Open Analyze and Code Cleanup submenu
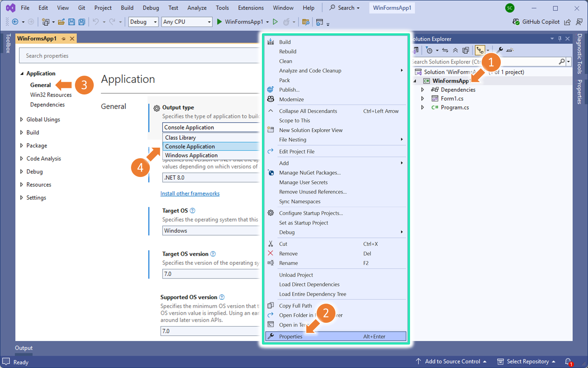 point(335,71)
